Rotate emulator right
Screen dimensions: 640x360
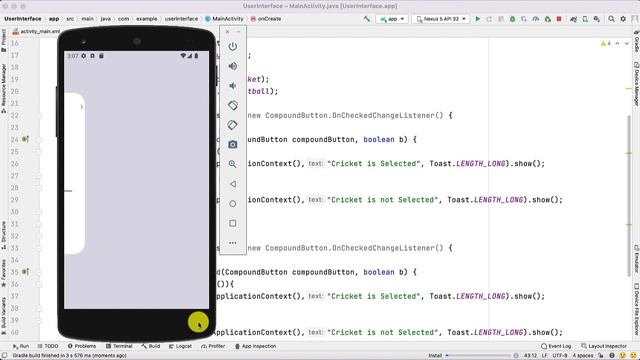233,125
